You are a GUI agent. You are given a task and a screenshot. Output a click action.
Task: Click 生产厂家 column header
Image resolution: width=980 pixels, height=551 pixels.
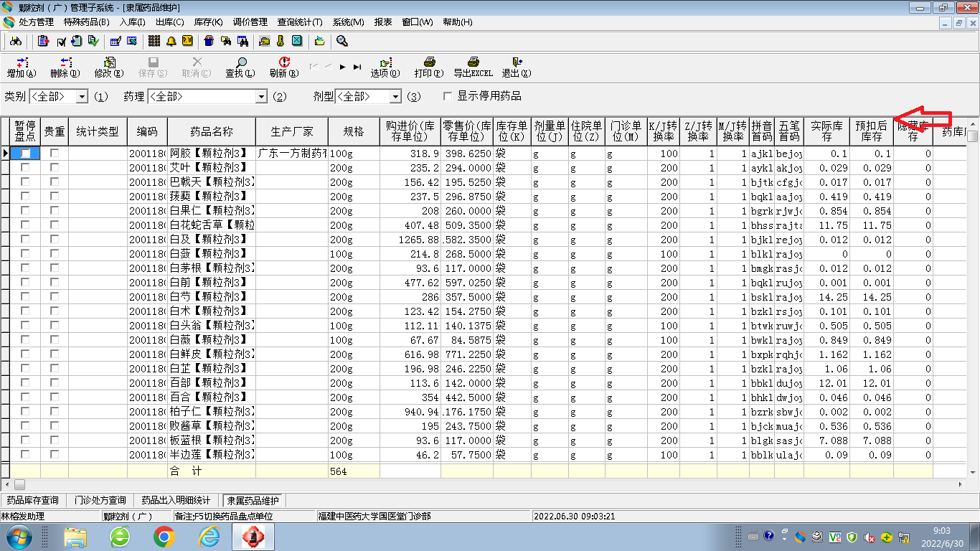coord(292,131)
